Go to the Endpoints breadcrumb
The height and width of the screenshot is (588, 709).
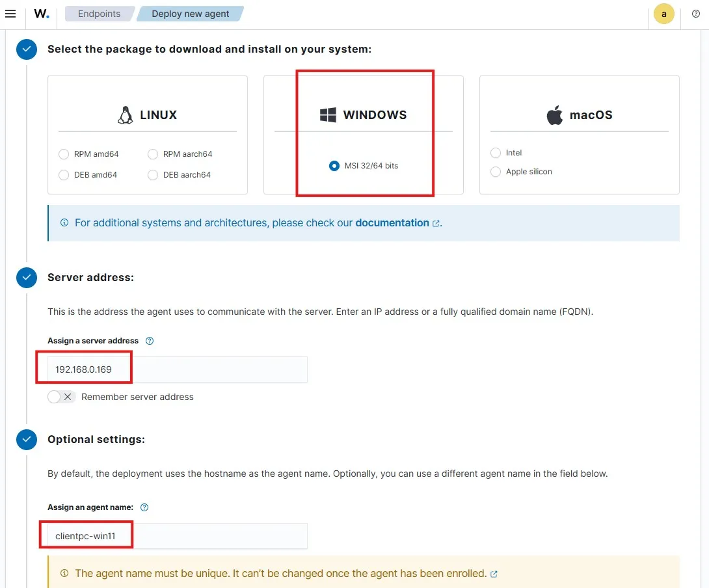tap(99, 14)
